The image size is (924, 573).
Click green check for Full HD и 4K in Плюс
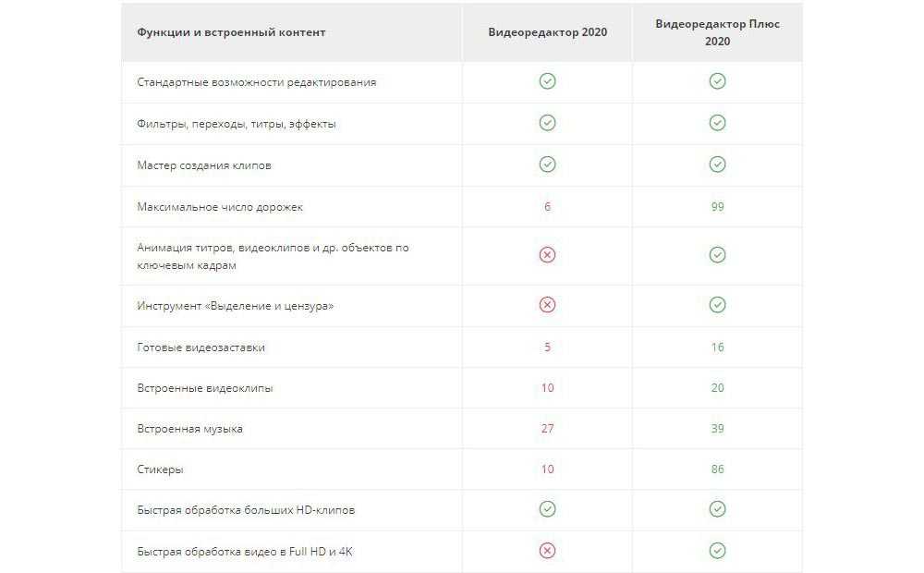tap(717, 551)
